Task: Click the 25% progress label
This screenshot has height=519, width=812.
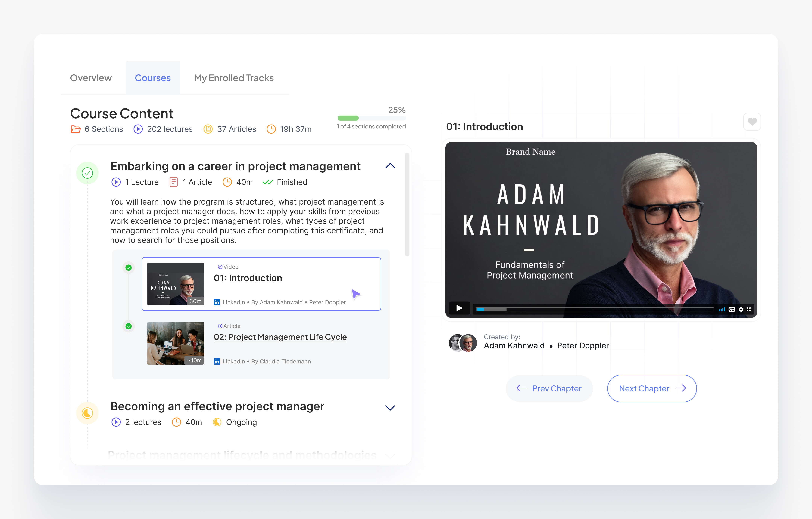Action: pyautogui.click(x=397, y=110)
